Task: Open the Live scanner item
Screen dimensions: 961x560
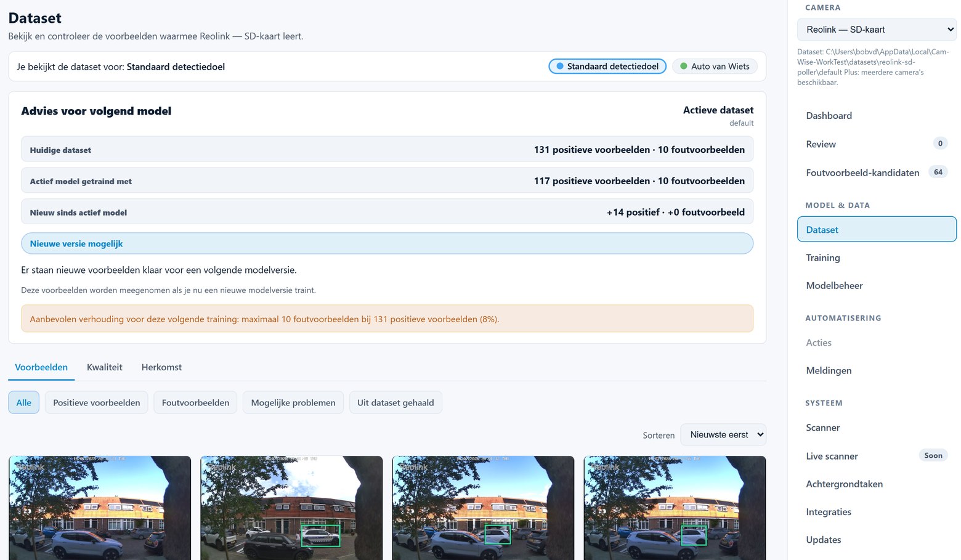Action: tap(877, 456)
